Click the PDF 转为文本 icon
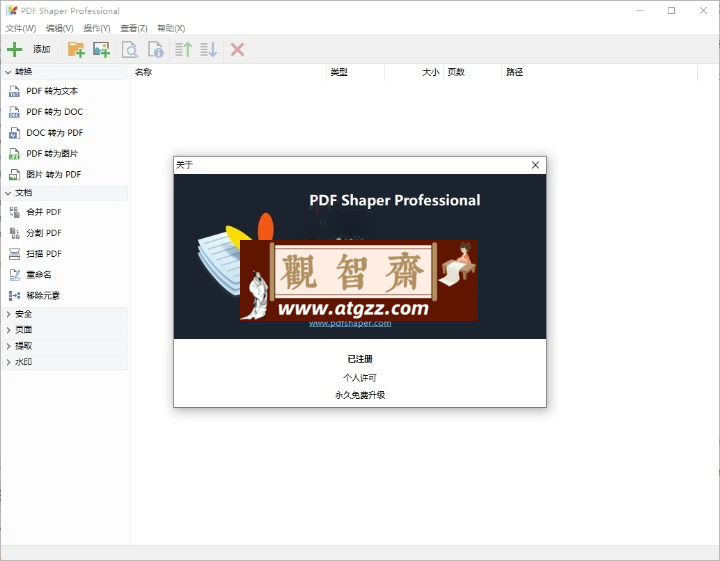 pos(14,91)
